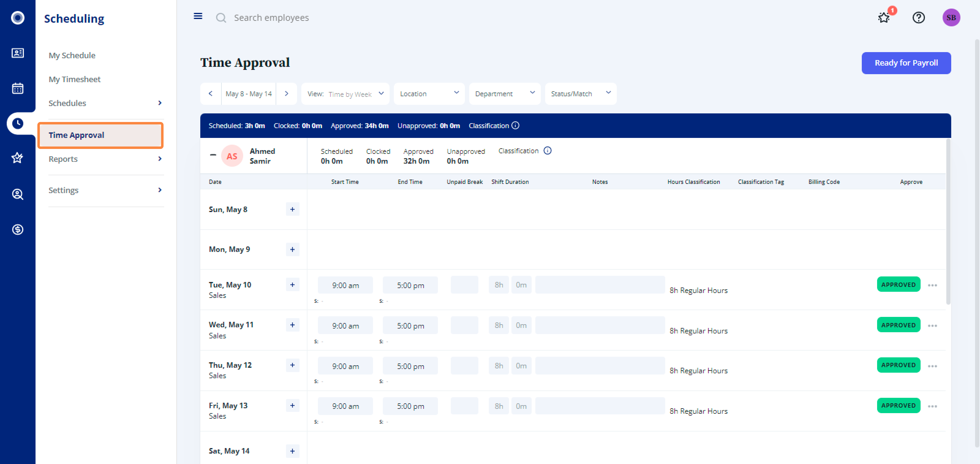Add time entry for Thu, May 12
Image resolution: width=980 pixels, height=464 pixels.
coord(292,365)
